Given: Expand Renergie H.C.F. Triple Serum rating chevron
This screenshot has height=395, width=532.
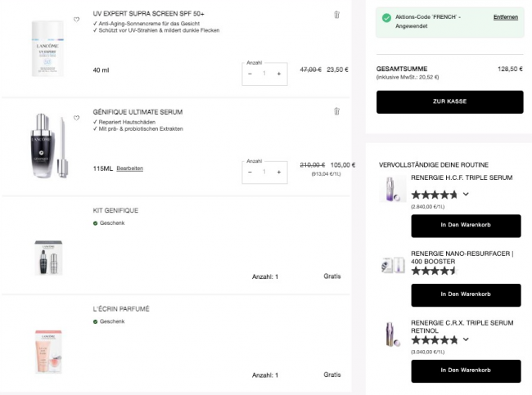Looking at the screenshot, I should coord(466,195).
